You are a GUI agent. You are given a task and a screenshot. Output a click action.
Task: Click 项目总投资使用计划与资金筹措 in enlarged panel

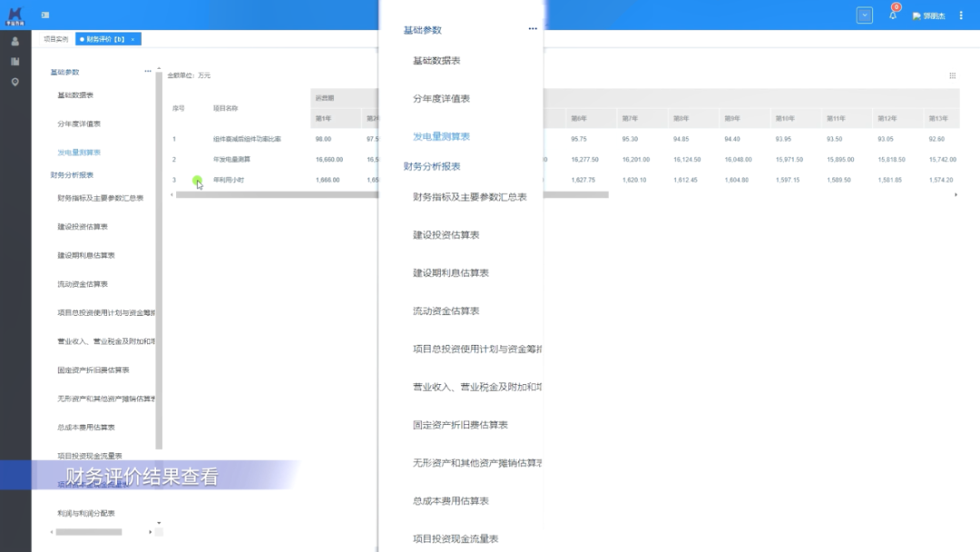pos(477,349)
